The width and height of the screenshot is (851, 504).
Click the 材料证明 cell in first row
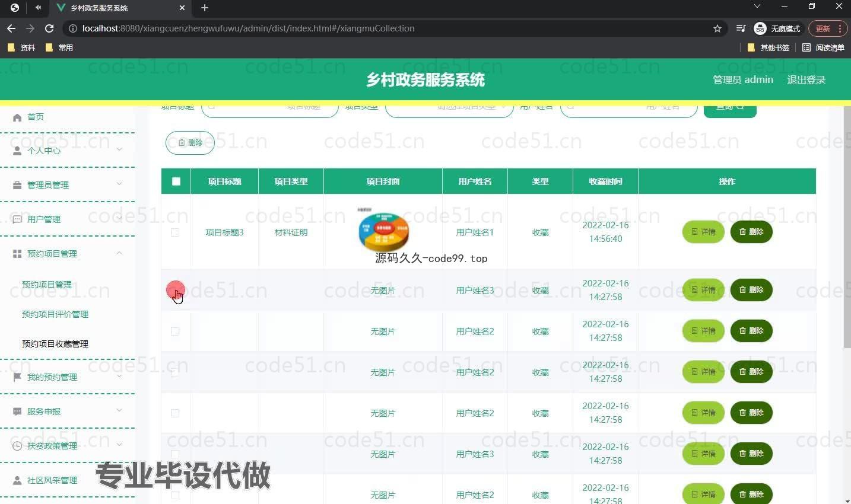pos(291,232)
